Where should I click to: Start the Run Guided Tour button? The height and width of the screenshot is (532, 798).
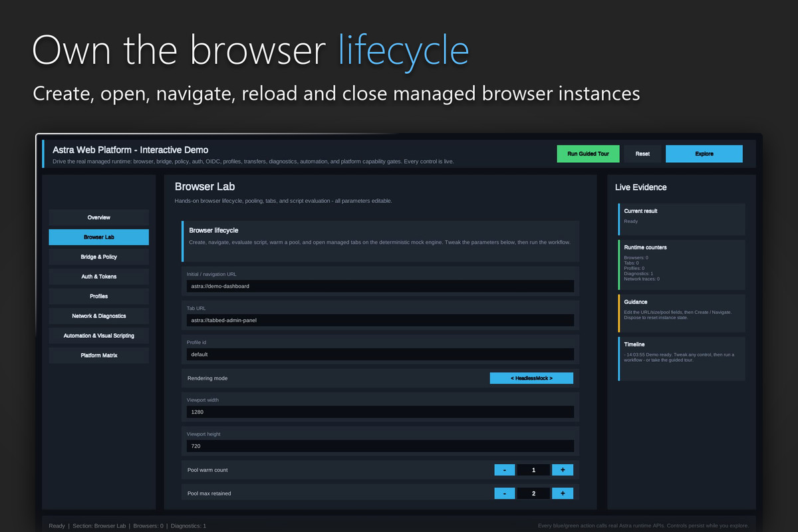click(x=589, y=154)
